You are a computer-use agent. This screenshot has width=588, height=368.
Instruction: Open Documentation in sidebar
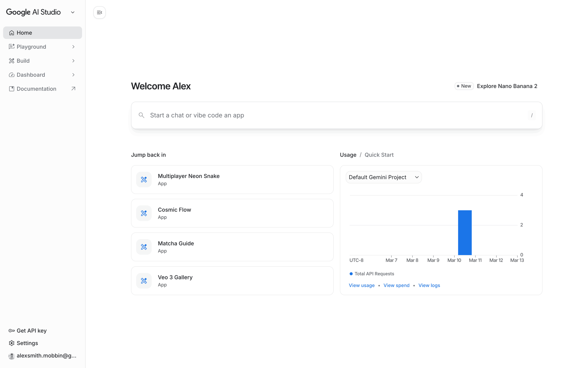click(43, 89)
